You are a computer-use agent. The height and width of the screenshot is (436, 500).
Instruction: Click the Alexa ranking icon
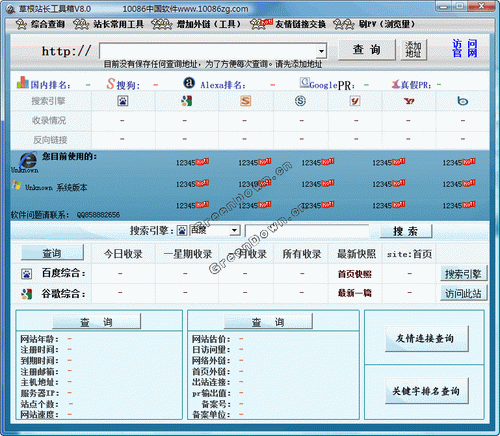189,83
